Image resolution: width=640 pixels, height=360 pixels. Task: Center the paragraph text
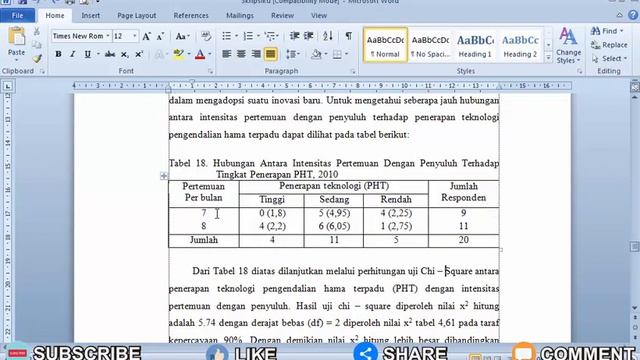click(x=241, y=54)
